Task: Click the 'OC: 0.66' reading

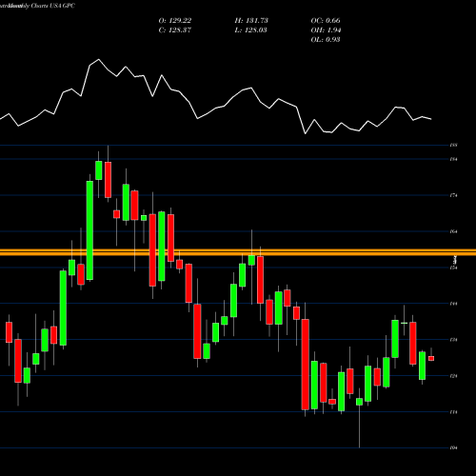Action: [326, 21]
